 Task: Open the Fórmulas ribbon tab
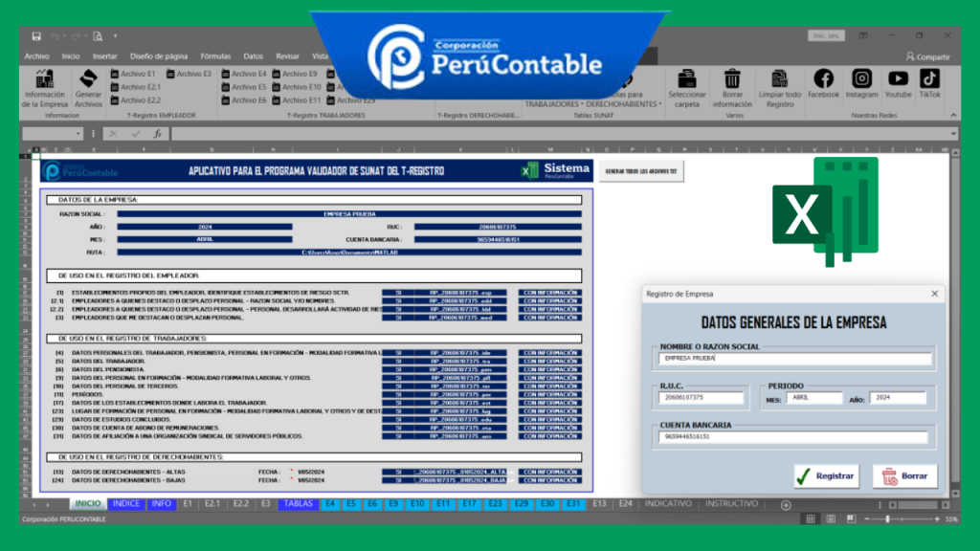[x=215, y=56]
